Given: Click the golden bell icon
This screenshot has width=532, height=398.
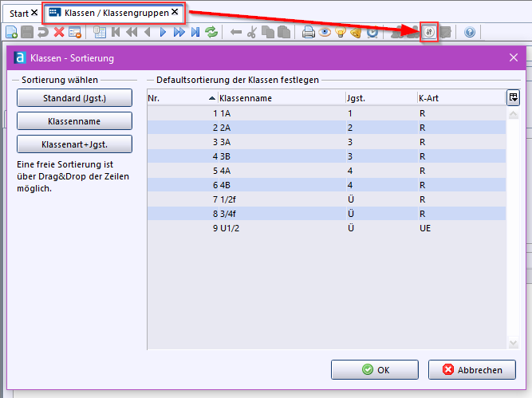Looking at the screenshot, I should [x=357, y=32].
